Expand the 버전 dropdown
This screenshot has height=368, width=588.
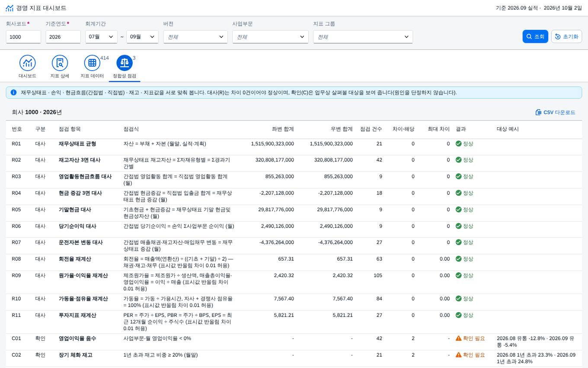click(195, 37)
